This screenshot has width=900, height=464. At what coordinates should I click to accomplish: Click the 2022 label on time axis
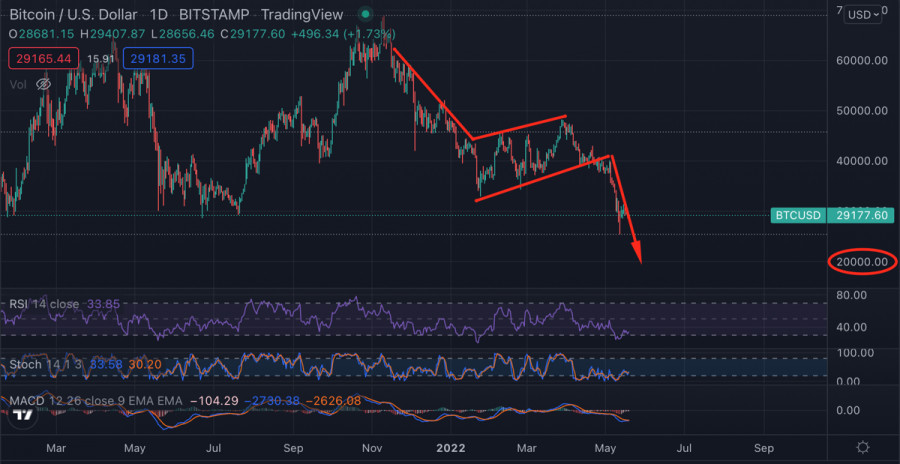451,448
